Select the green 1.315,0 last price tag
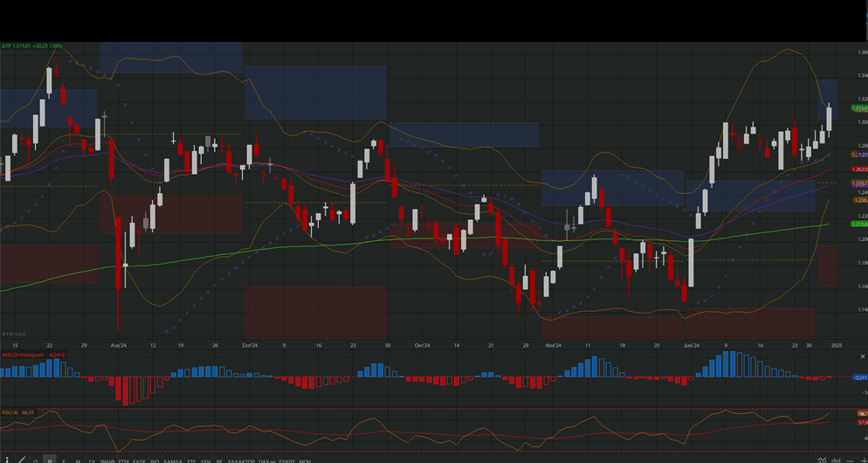 [x=859, y=108]
